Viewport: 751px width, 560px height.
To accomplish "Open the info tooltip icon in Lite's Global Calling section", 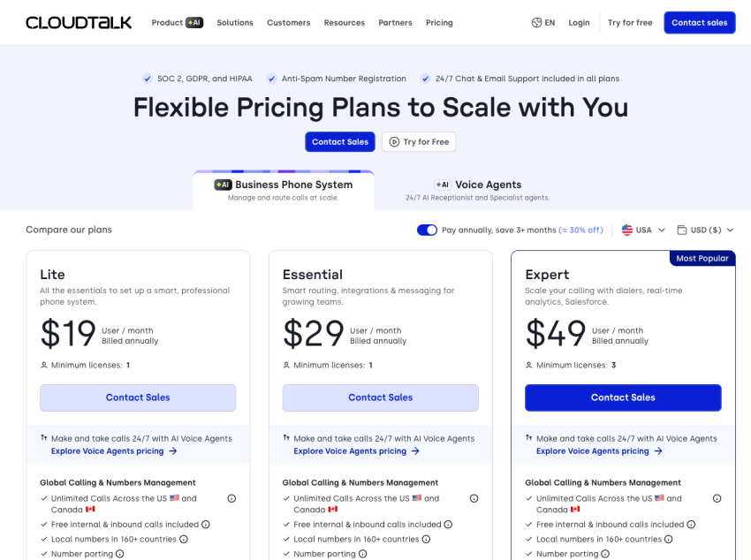I will pyautogui.click(x=231, y=498).
